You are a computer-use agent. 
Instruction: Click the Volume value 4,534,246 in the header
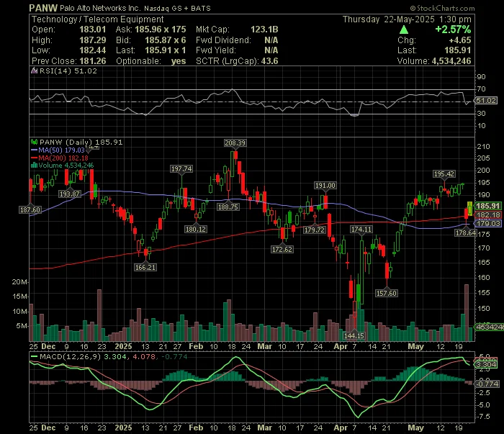tap(451, 61)
